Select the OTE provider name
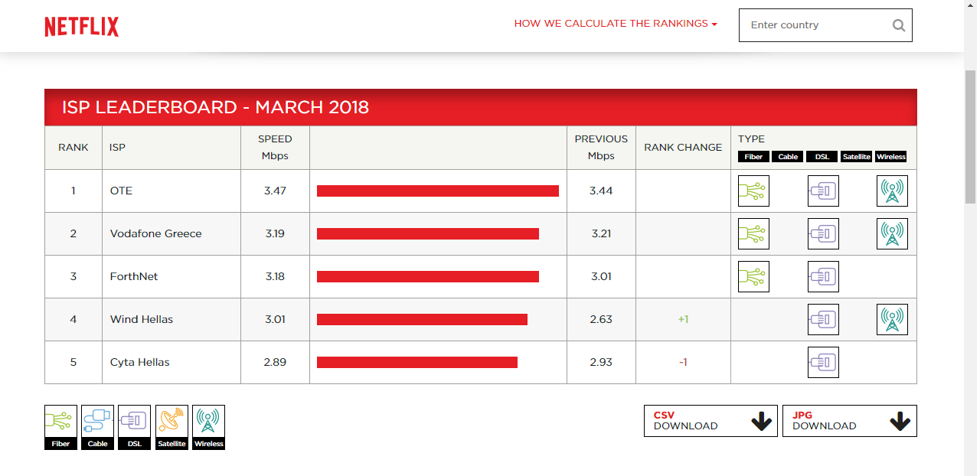 click(x=121, y=191)
